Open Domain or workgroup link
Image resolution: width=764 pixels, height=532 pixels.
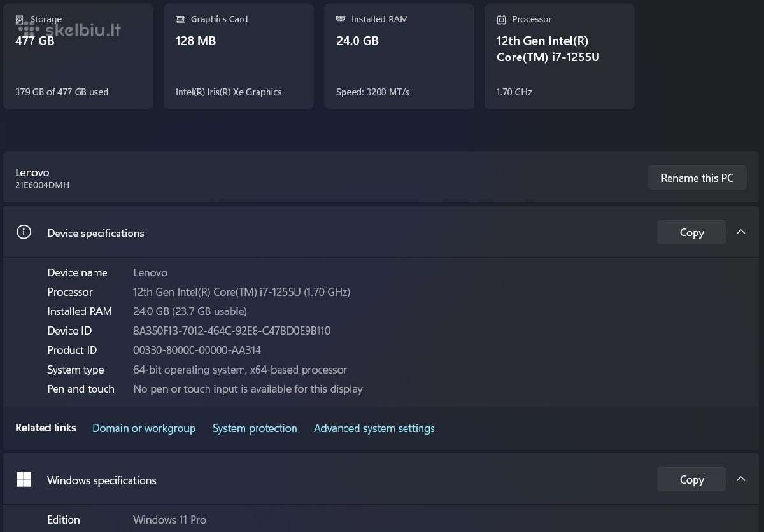(144, 428)
